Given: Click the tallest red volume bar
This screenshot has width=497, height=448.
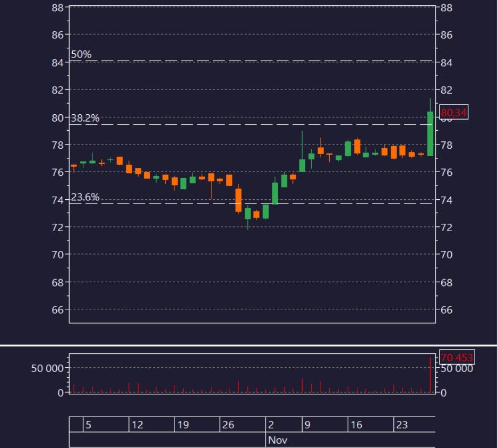Looking at the screenshot, I should (x=430, y=375).
